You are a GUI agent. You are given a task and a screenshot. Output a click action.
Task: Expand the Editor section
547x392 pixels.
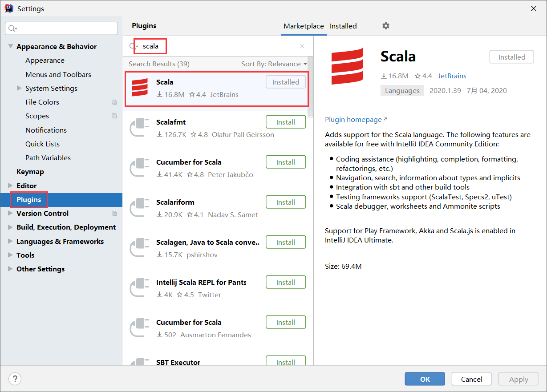click(11, 186)
